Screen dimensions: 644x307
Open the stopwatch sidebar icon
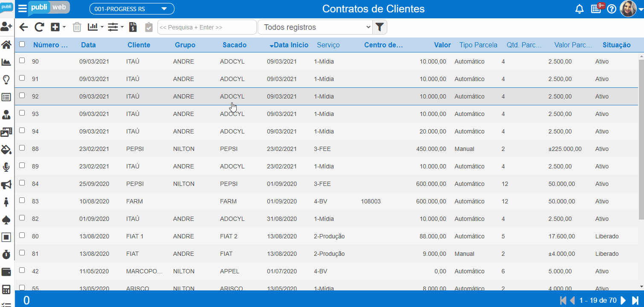6,255
